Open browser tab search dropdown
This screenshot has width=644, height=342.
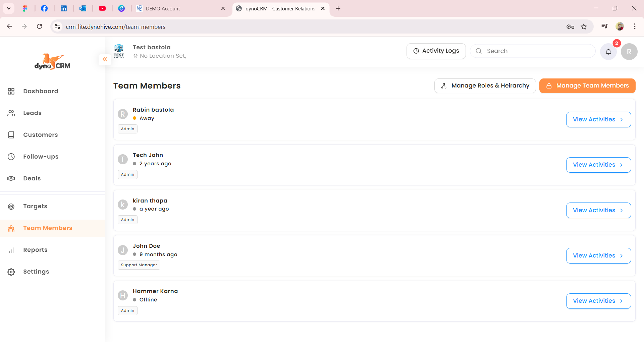tap(9, 8)
